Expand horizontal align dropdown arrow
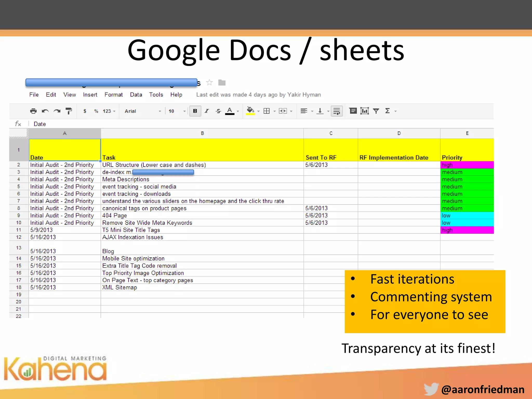The width and height of the screenshot is (532, 399). pyautogui.click(x=312, y=111)
